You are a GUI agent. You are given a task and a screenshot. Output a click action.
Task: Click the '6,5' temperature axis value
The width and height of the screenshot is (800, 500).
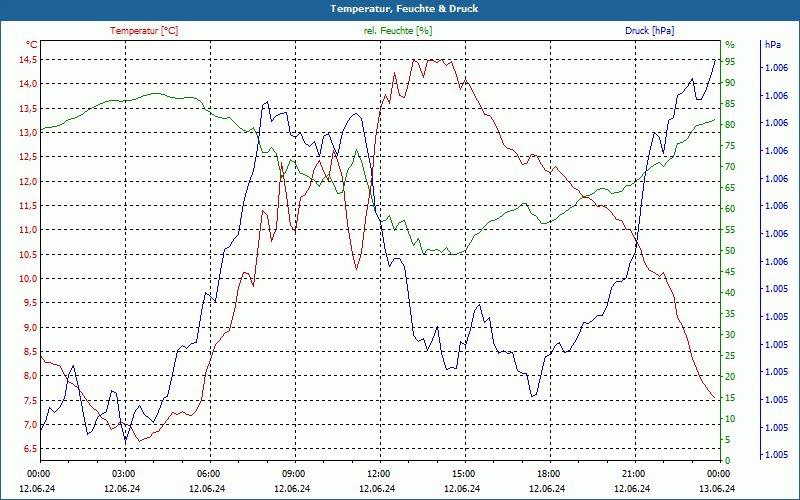click(30, 448)
